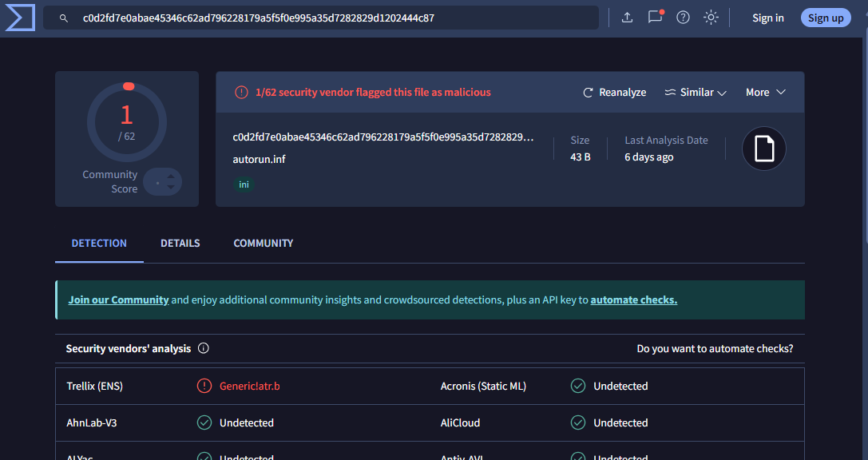Open the More dropdown menu
Image resolution: width=868 pixels, height=460 pixels.
coord(766,93)
